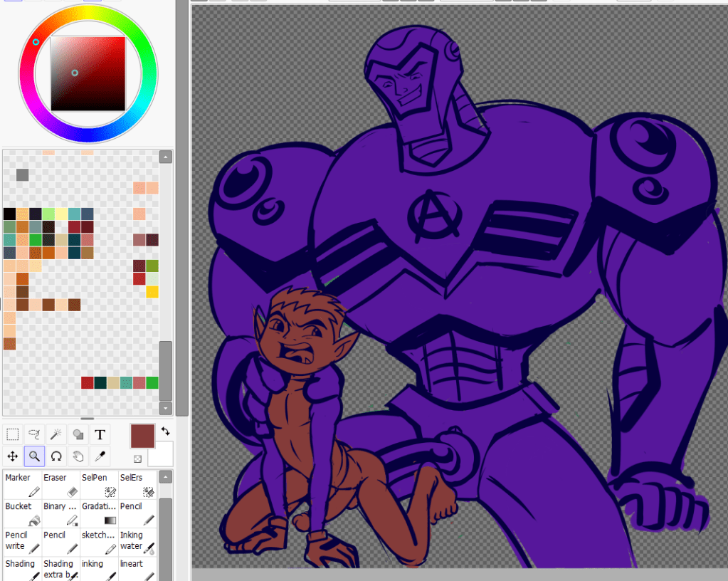Toggle the transparent color checker button
The width and height of the screenshot is (728, 581).
pyautogui.click(x=137, y=459)
